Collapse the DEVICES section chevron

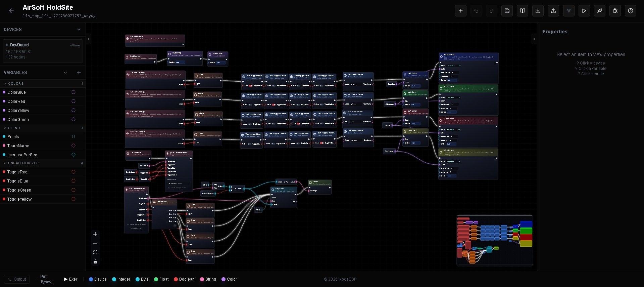(79, 30)
